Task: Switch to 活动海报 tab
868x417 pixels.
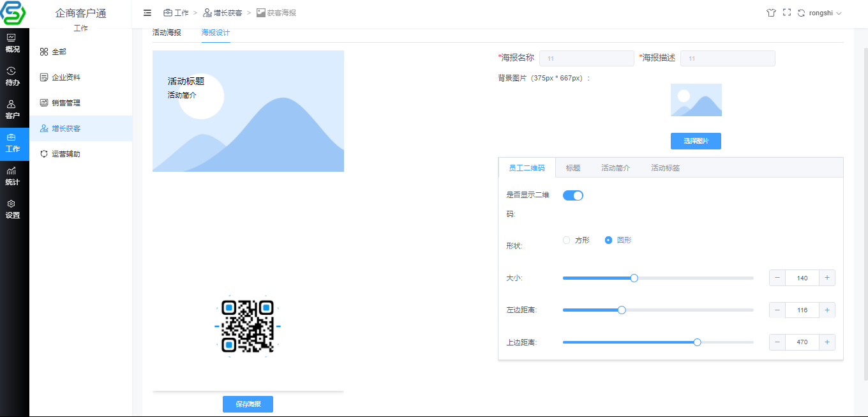Action: [x=167, y=32]
